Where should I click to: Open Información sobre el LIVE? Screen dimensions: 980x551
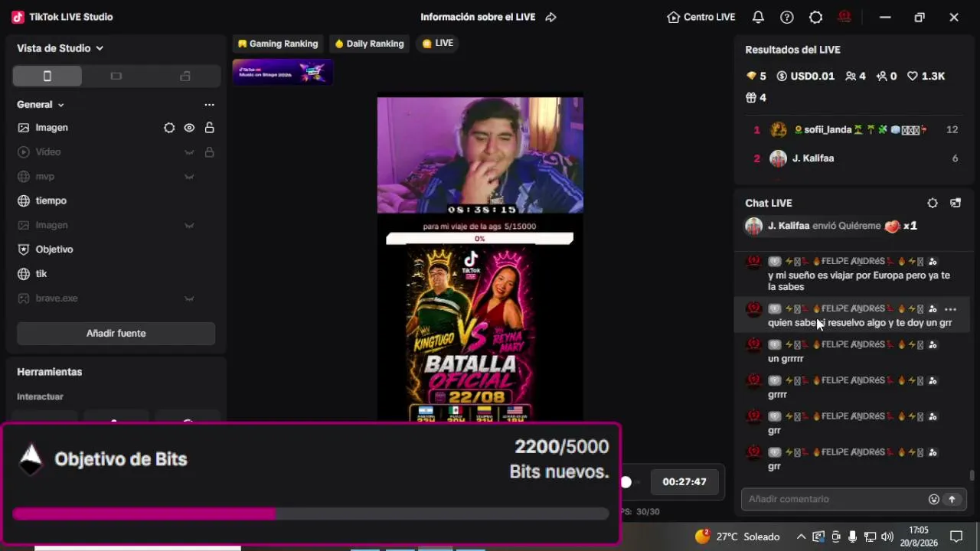pyautogui.click(x=478, y=17)
